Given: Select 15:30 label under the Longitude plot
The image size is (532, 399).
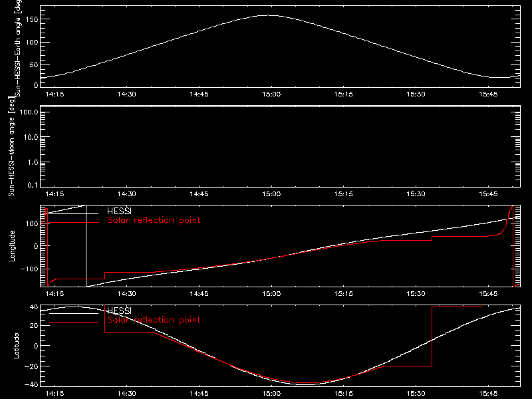Looking at the screenshot, I should tap(416, 294).
